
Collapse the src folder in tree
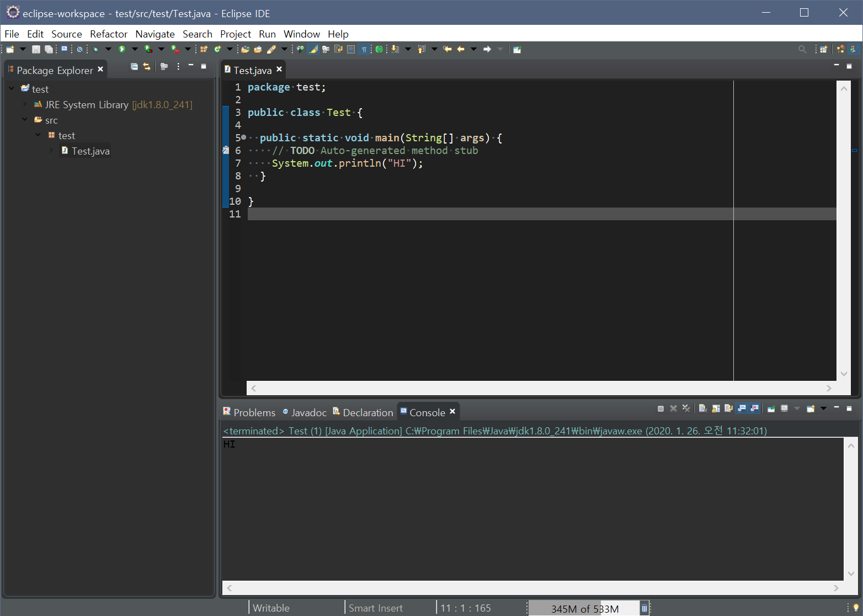[x=25, y=120]
